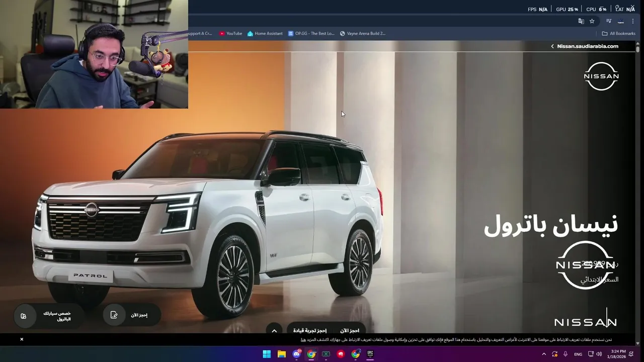The height and width of the screenshot is (362, 644).
Task: Open the YouTube bookmark
Action: coord(230,34)
